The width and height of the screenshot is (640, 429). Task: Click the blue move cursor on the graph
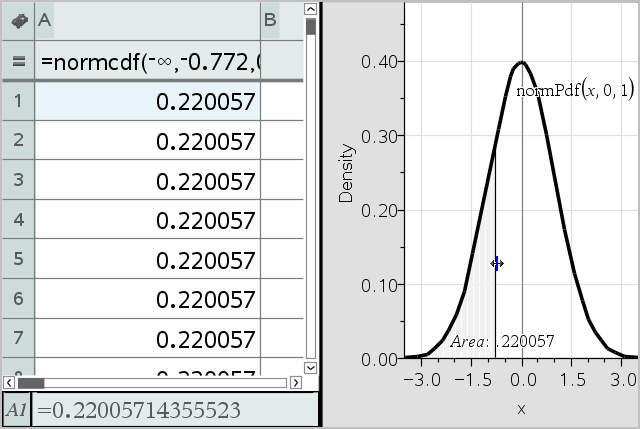(497, 263)
